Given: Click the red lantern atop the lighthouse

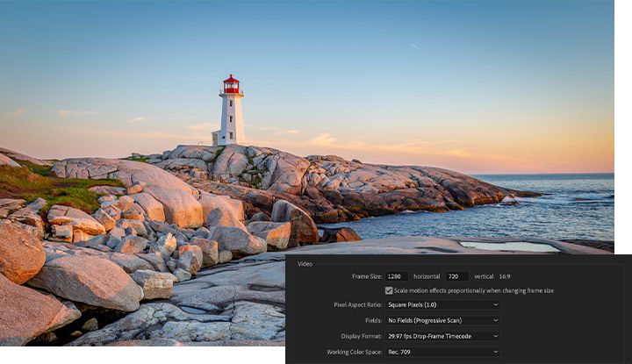Looking at the screenshot, I should point(231,84).
